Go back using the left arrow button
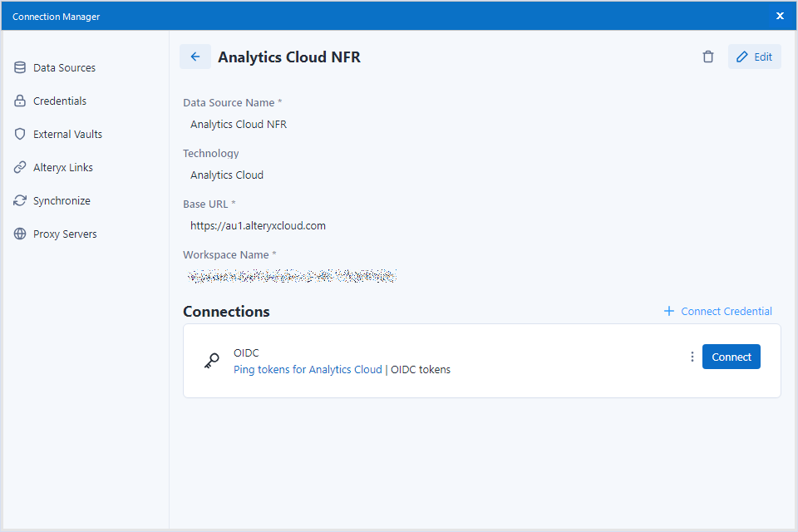 click(195, 57)
